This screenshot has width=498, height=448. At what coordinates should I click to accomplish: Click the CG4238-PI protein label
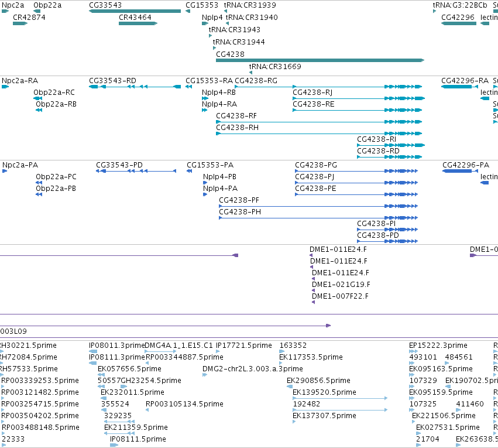(376, 224)
